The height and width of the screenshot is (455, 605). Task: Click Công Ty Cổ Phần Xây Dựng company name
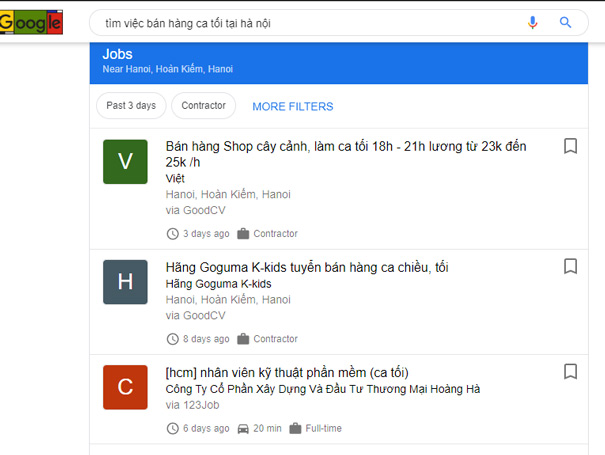323,389
